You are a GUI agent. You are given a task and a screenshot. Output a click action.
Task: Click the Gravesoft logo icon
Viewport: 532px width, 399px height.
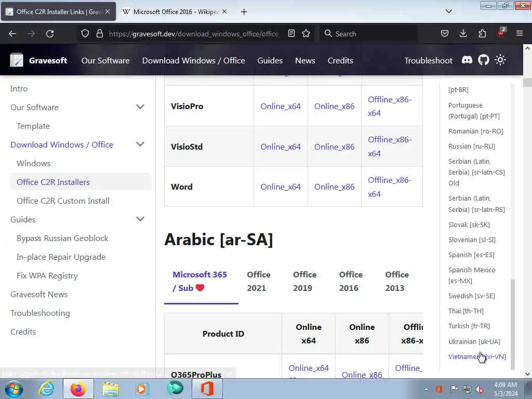pos(16,60)
